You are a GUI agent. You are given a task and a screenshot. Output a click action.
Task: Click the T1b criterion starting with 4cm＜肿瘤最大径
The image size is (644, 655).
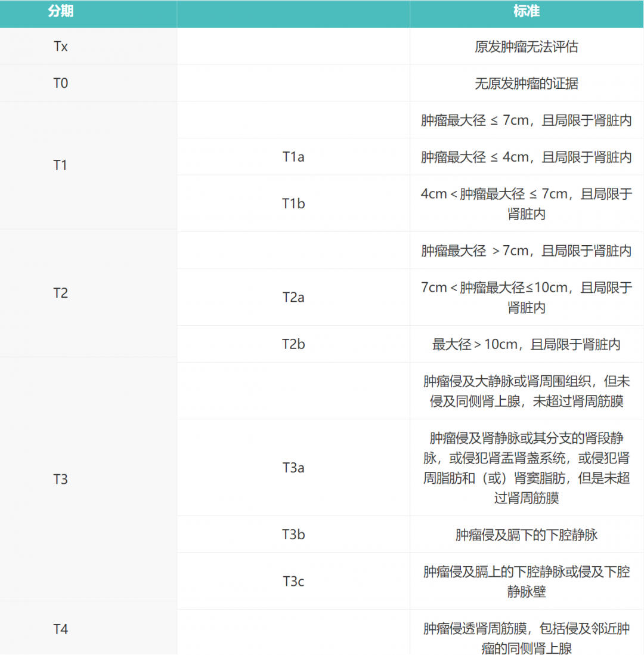click(526, 204)
